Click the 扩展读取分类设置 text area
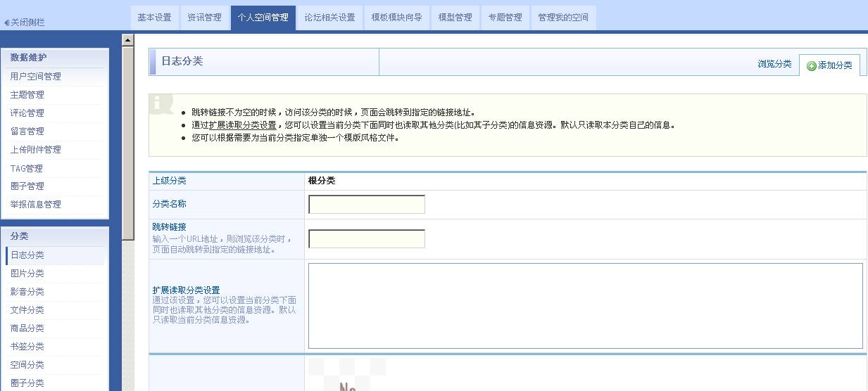Screen dimensions: 868x391 click(x=586, y=306)
